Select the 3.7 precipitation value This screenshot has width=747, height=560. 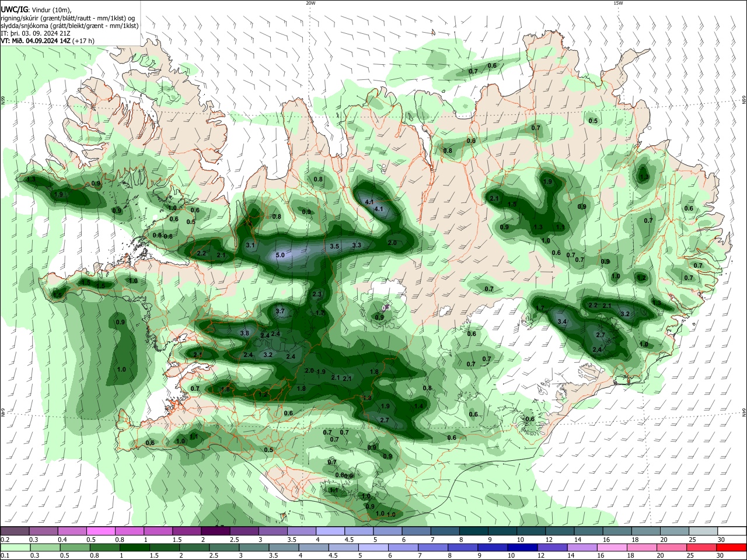coord(280,311)
